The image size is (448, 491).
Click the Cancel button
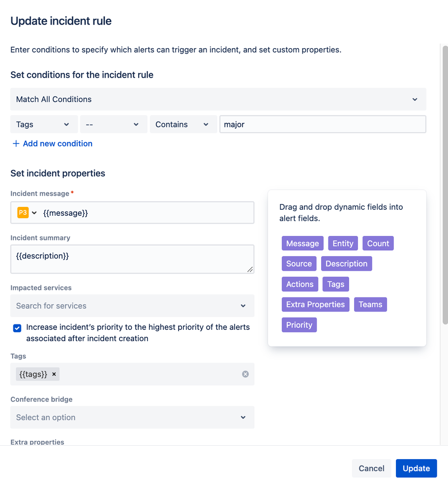371,468
